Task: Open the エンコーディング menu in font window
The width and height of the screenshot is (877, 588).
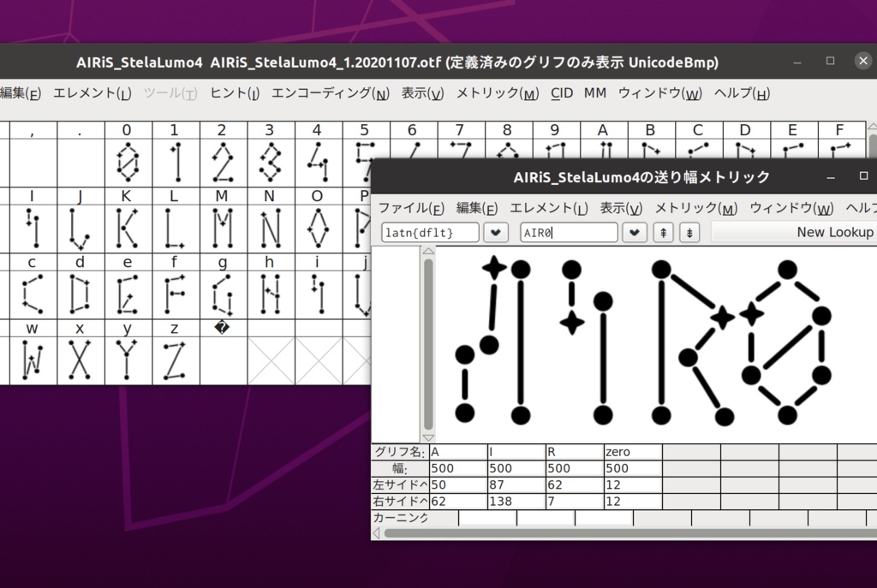Action: tap(330, 93)
